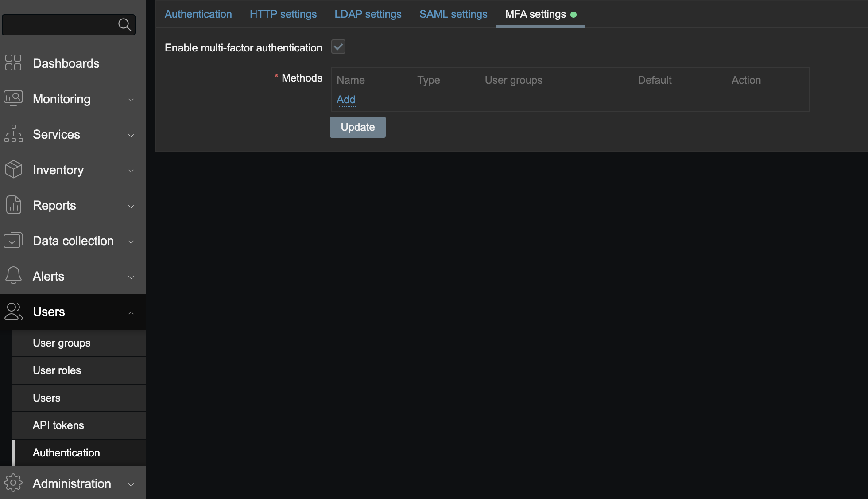Uncheck Enable multi-factor authentication checkbox
The image size is (868, 499).
coord(338,47)
